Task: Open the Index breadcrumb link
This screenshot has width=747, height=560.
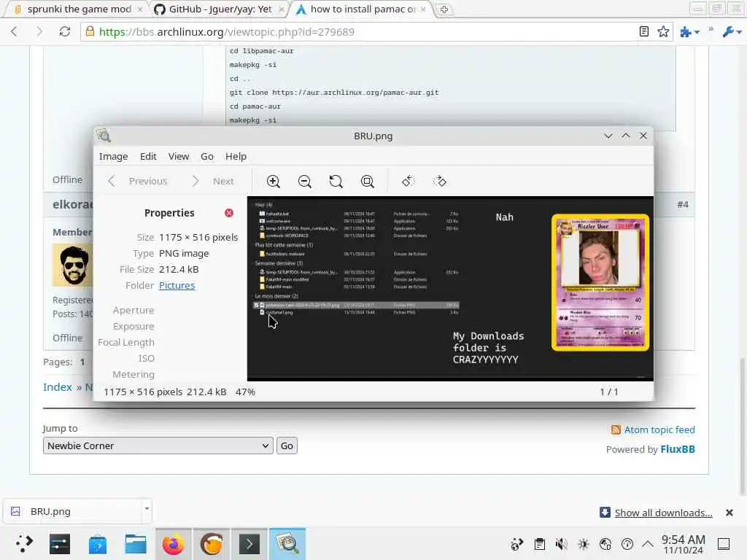Action: point(58,386)
